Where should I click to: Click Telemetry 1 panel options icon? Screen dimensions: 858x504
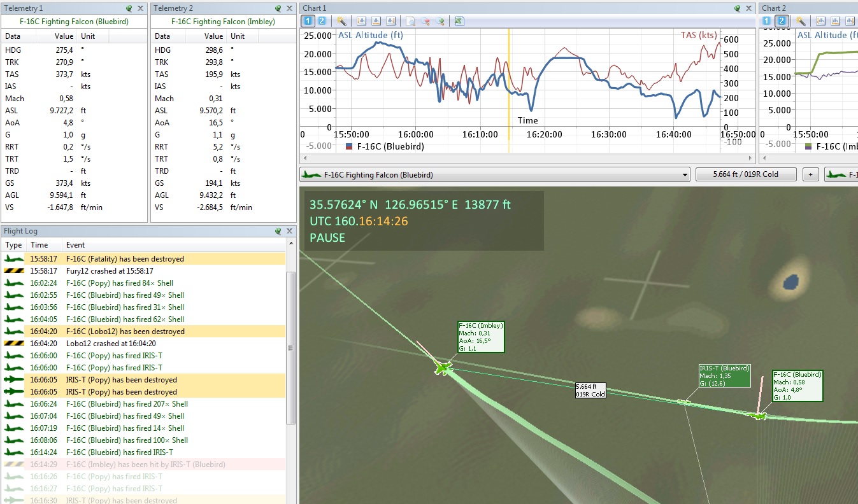(129, 8)
